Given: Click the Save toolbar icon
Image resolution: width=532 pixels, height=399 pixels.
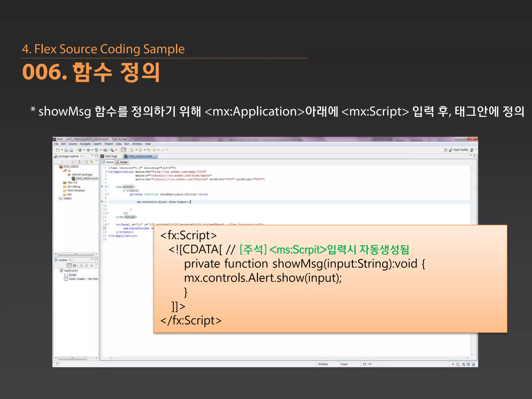Looking at the screenshot, I should pyautogui.click(x=66, y=150).
